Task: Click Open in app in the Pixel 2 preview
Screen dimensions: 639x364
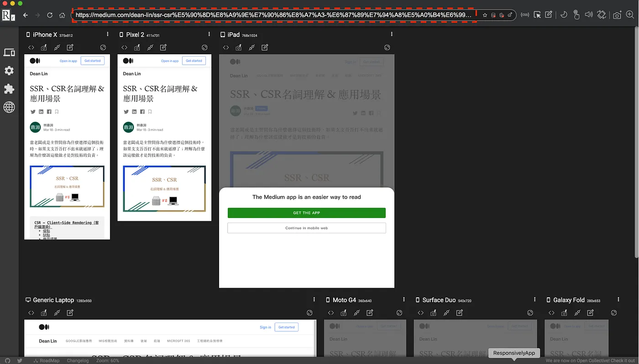Action: point(170,61)
